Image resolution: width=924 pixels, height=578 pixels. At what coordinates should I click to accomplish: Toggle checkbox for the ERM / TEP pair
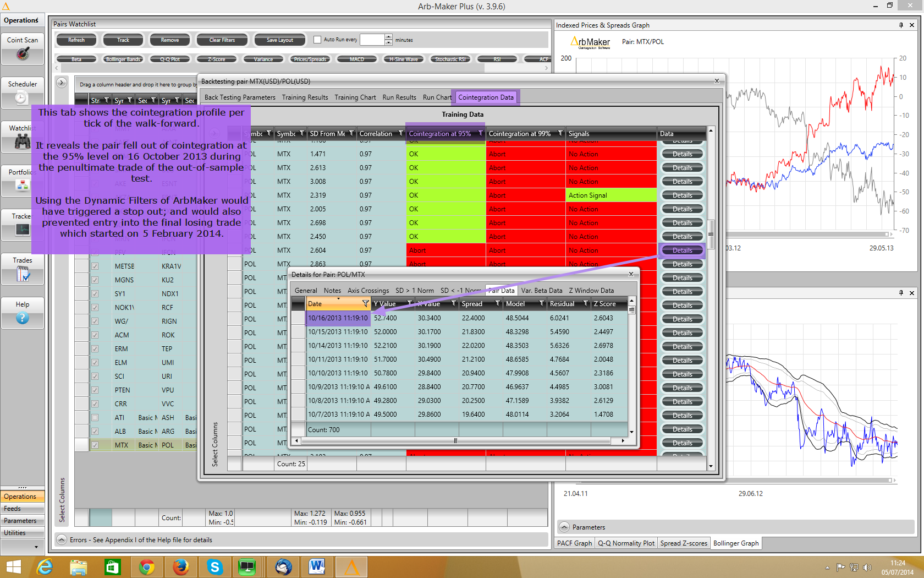[x=95, y=348]
